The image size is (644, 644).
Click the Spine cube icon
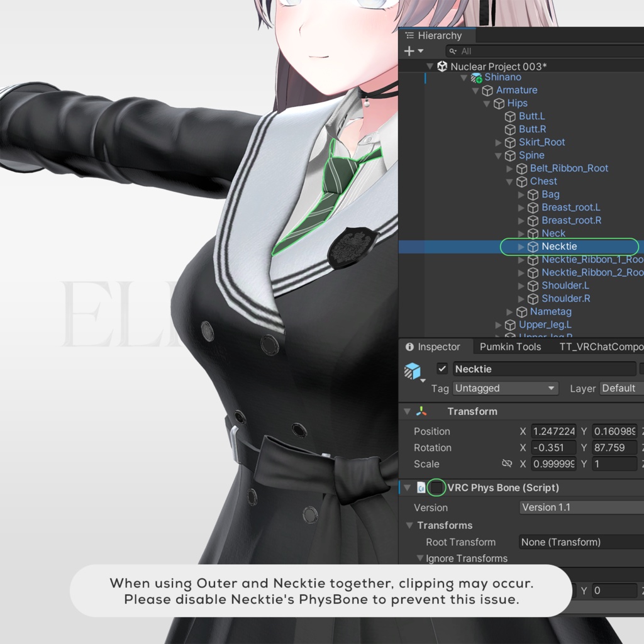510,156
